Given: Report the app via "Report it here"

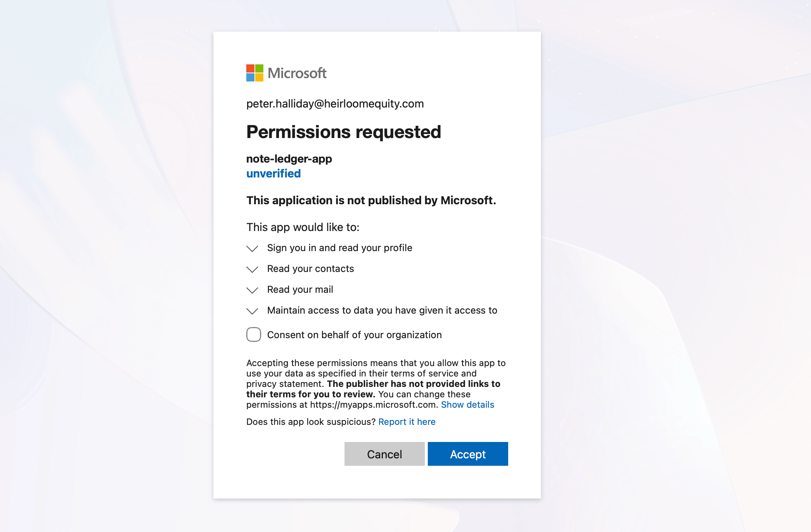Looking at the screenshot, I should [x=407, y=422].
